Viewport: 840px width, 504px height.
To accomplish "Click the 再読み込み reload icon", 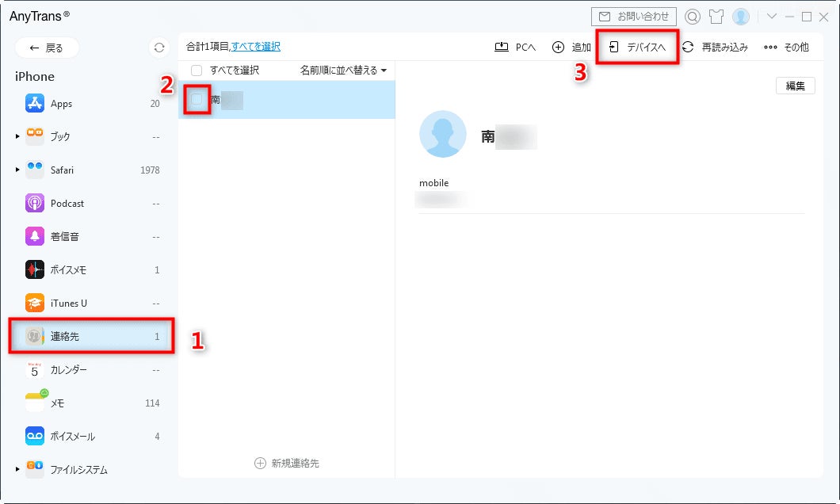I will click(689, 47).
